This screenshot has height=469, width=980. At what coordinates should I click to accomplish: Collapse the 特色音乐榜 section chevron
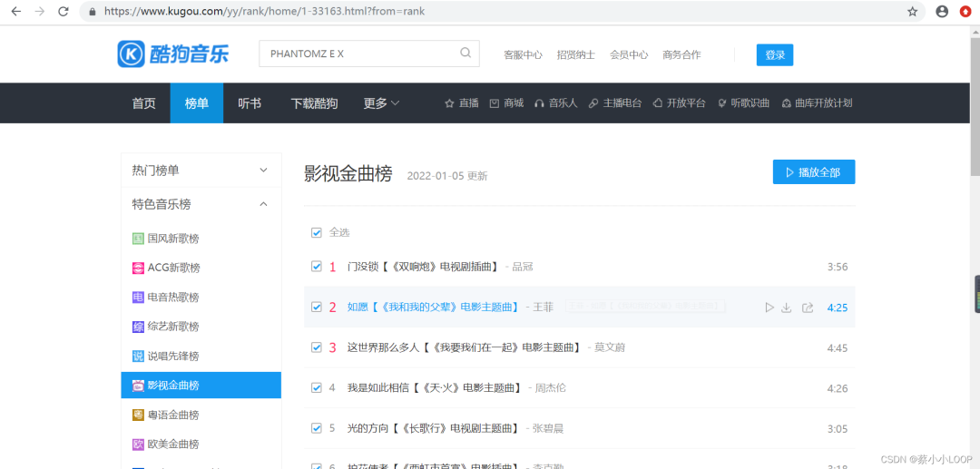pos(264,203)
